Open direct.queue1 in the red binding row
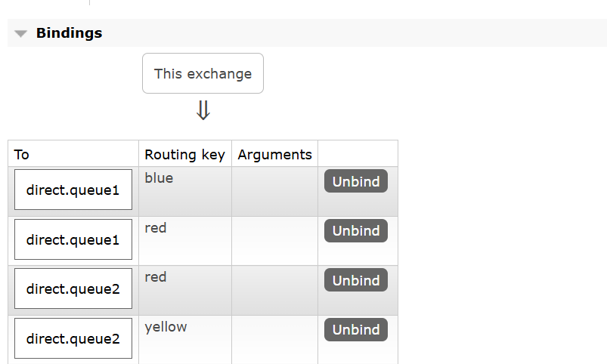 click(x=73, y=239)
